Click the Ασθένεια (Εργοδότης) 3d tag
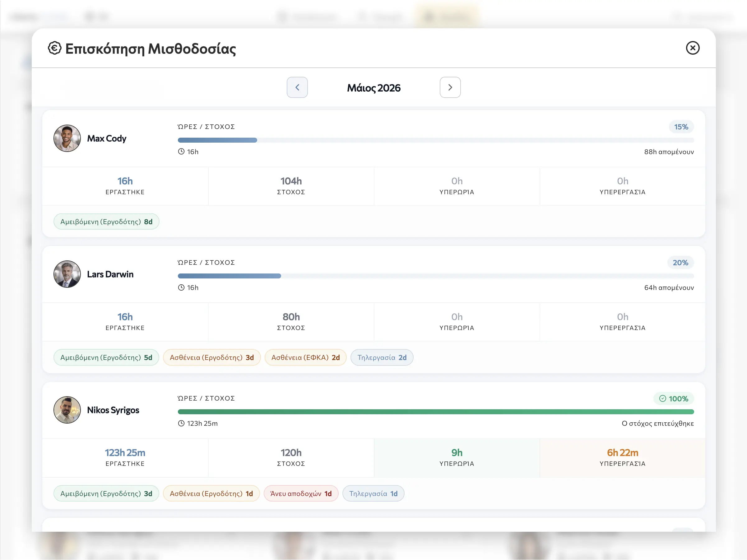Viewport: 747px width, 560px height. click(212, 357)
